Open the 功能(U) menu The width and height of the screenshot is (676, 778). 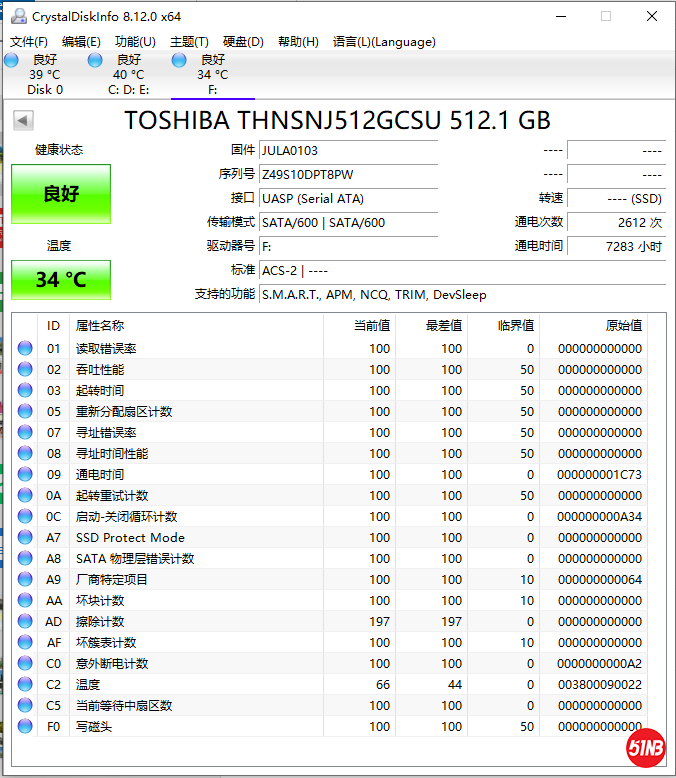(x=135, y=42)
